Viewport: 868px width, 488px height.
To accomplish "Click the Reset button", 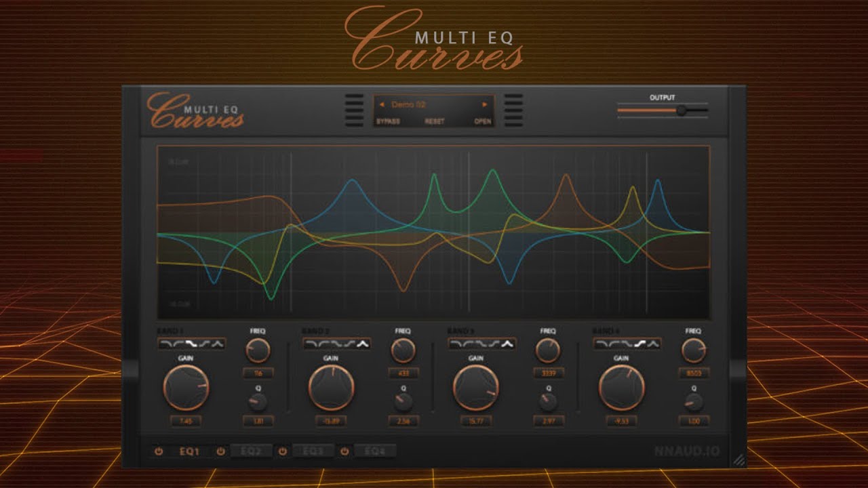I will click(x=435, y=121).
